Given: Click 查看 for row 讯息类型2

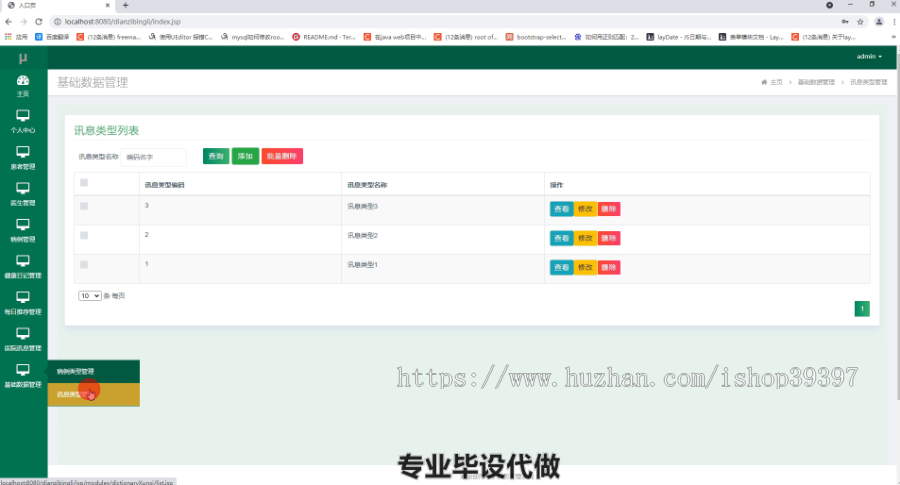Looking at the screenshot, I should [x=561, y=238].
